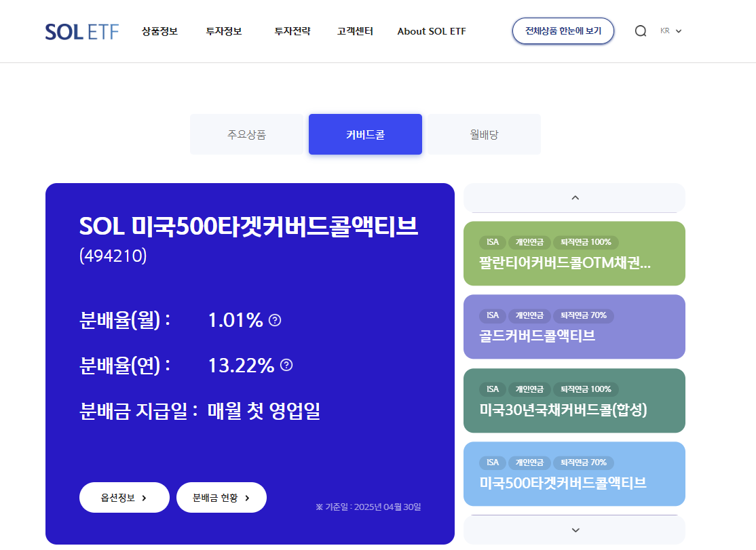Screen dimensions: 756x550
Task: Switch to the 월배당 tab
Action: 484,134
